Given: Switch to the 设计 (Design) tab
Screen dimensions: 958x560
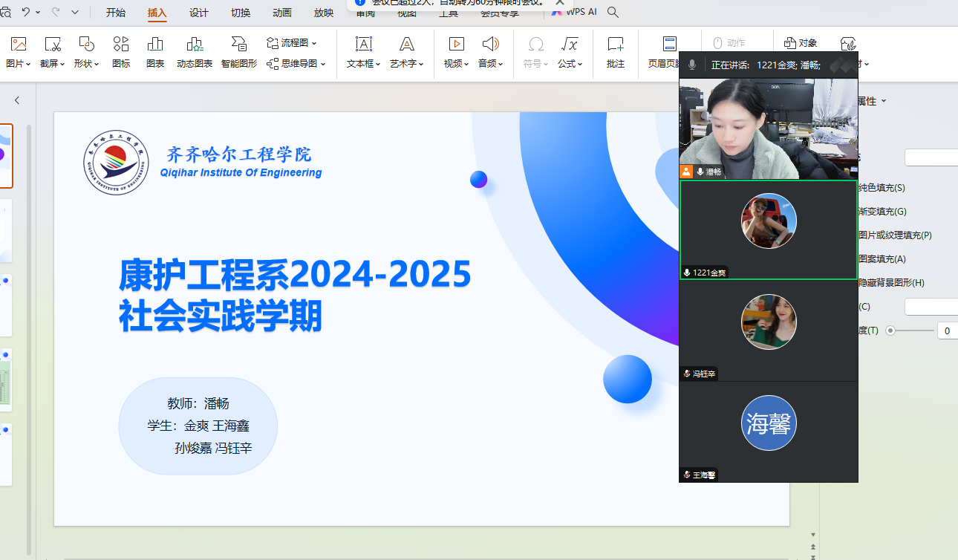Looking at the screenshot, I should tap(198, 13).
